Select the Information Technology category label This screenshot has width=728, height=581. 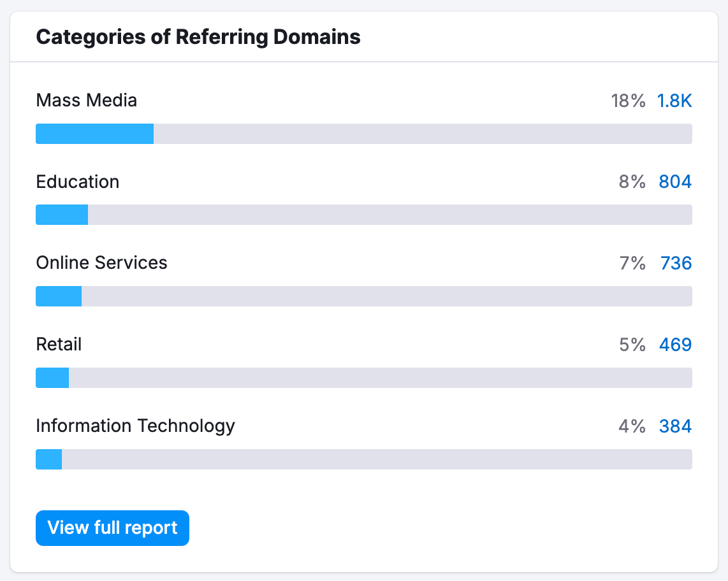tap(136, 426)
